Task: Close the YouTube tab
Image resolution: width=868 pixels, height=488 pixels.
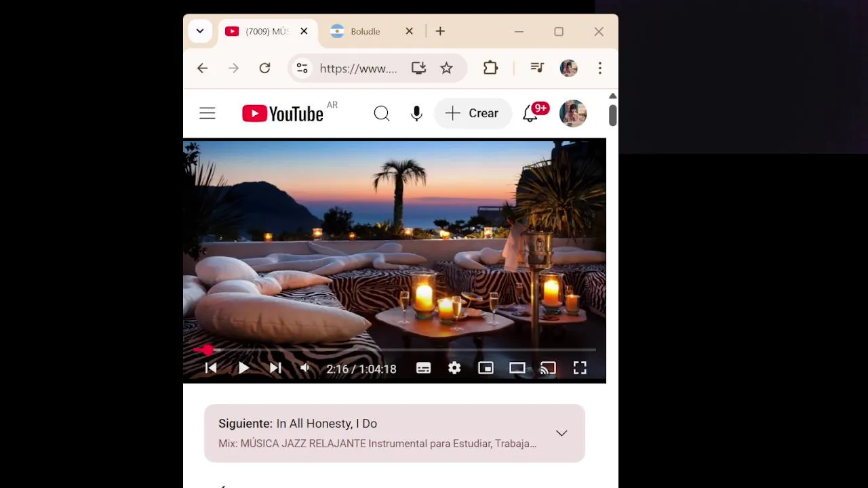Action: coord(304,31)
